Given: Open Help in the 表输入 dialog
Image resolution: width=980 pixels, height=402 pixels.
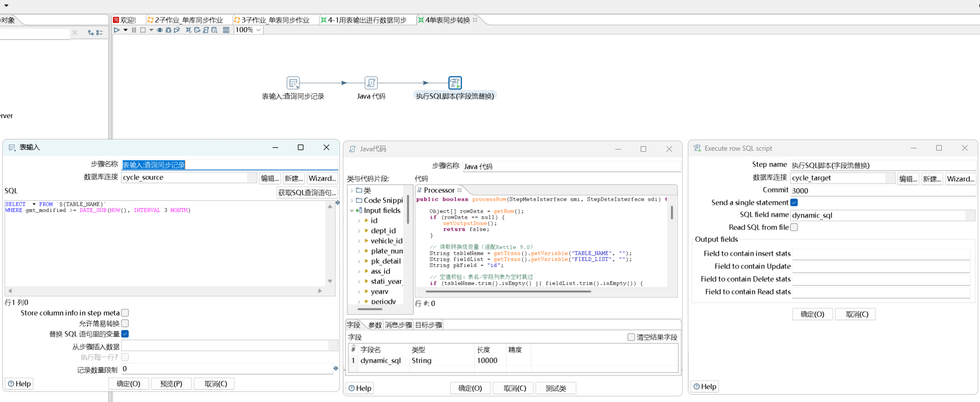Looking at the screenshot, I should point(20,383).
